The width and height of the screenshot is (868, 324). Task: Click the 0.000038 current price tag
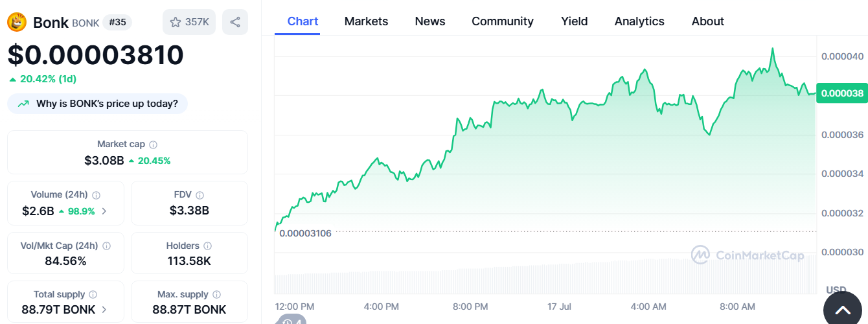click(x=842, y=93)
